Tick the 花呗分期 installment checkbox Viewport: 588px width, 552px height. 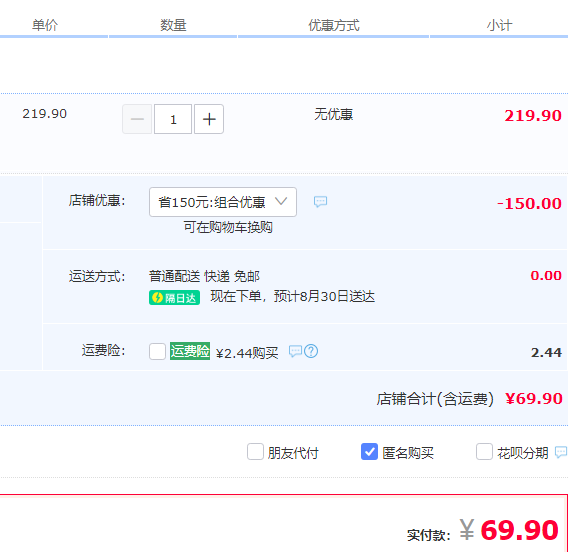click(484, 452)
